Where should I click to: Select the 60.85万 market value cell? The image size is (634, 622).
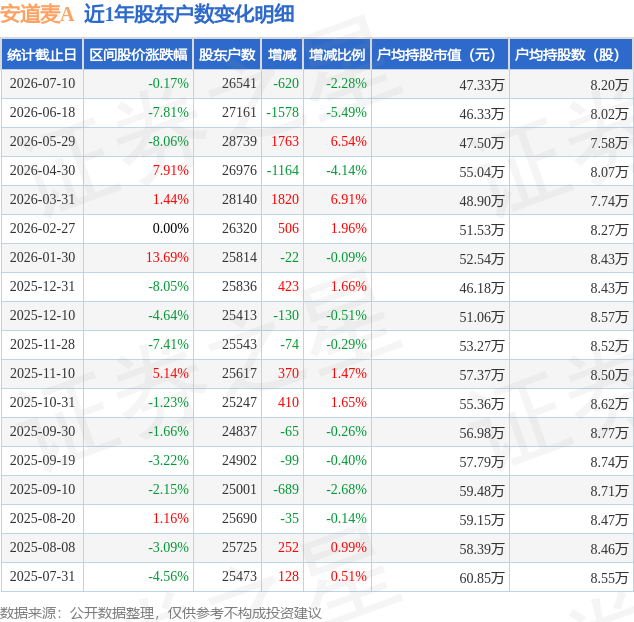click(482, 578)
